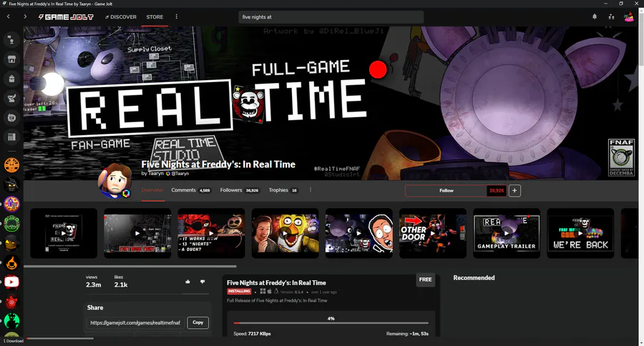Open the game library icon in the sidebar
The height and width of the screenshot is (346, 644).
[11, 137]
